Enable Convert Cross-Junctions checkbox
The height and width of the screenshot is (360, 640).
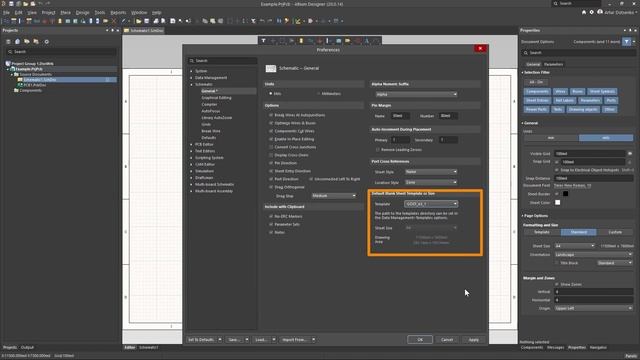(x=271, y=147)
